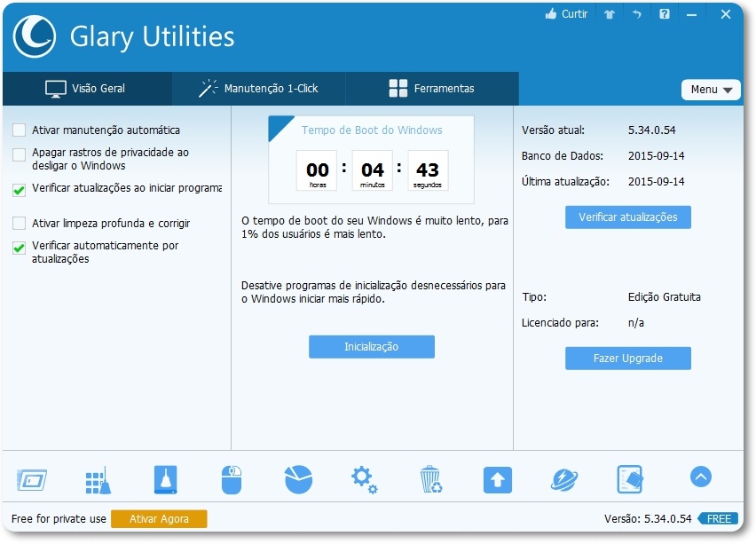The height and width of the screenshot is (544, 756).
Task: Click the Glary Utilities crescent logo
Action: (x=35, y=36)
